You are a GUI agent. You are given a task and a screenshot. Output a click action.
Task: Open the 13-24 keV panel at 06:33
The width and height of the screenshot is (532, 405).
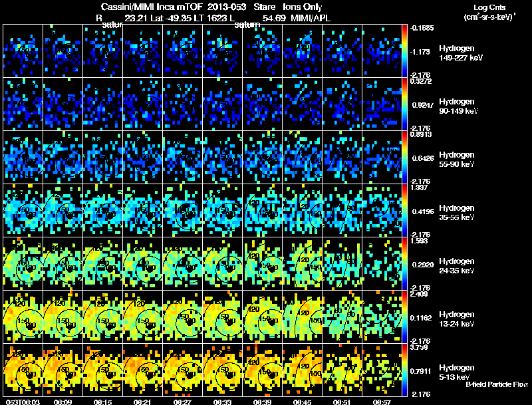[x=222, y=317]
